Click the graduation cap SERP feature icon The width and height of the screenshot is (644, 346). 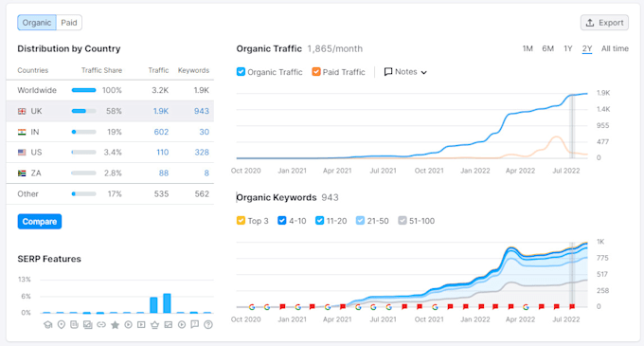[x=48, y=325]
